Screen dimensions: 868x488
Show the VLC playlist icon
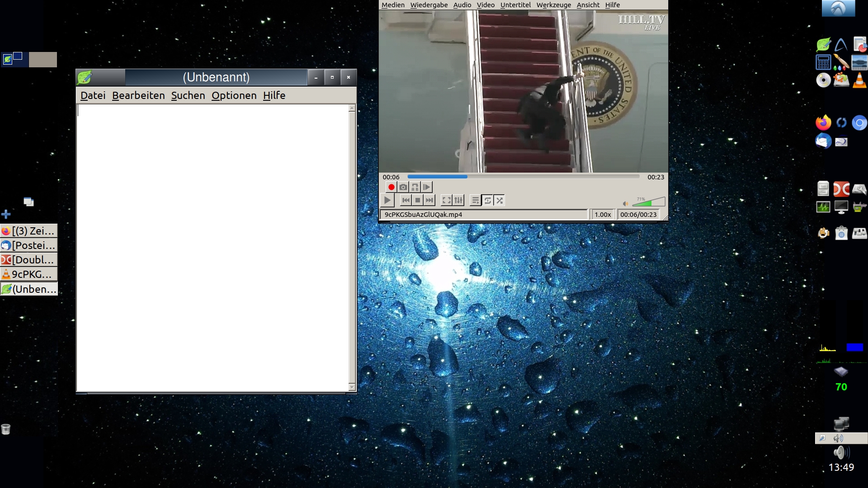(x=475, y=200)
